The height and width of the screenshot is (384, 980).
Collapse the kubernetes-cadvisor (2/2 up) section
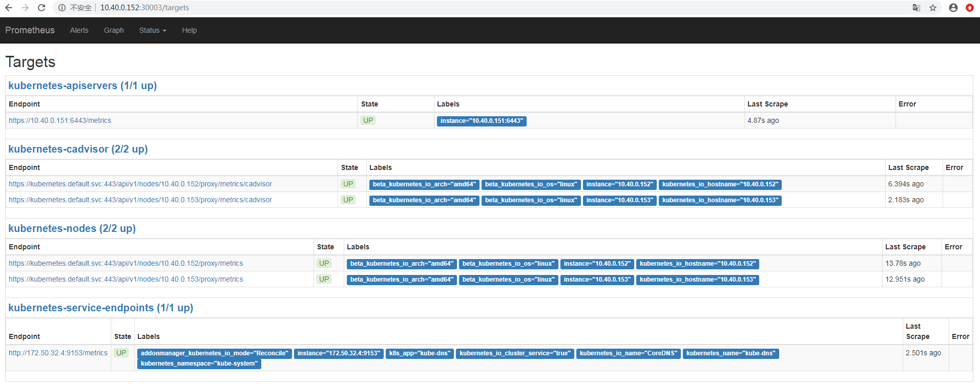tap(78, 149)
